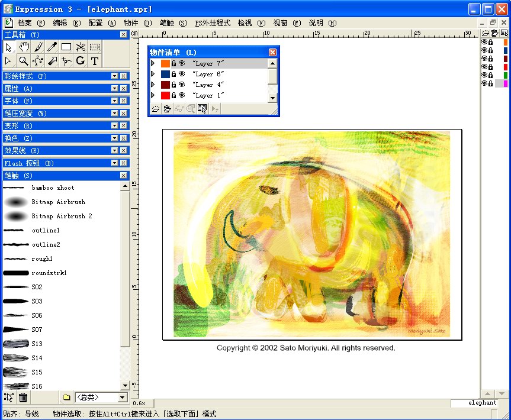Select the scissors cut tool
The width and height of the screenshot is (511, 420).
(x=81, y=47)
